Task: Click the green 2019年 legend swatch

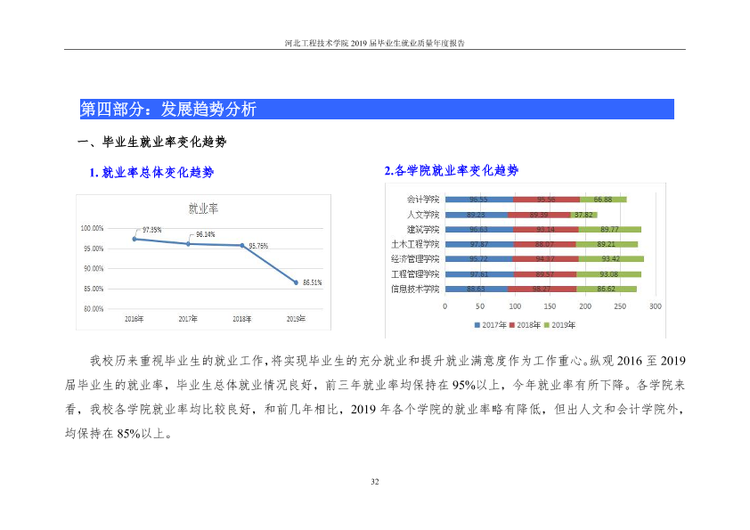Action: click(x=547, y=325)
